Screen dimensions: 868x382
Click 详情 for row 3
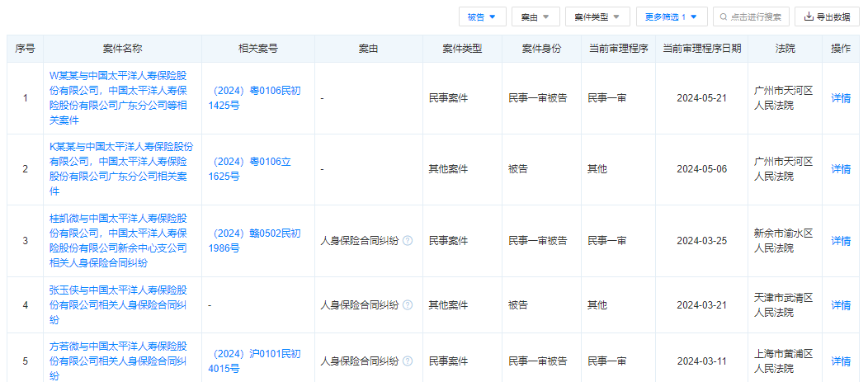(x=841, y=241)
